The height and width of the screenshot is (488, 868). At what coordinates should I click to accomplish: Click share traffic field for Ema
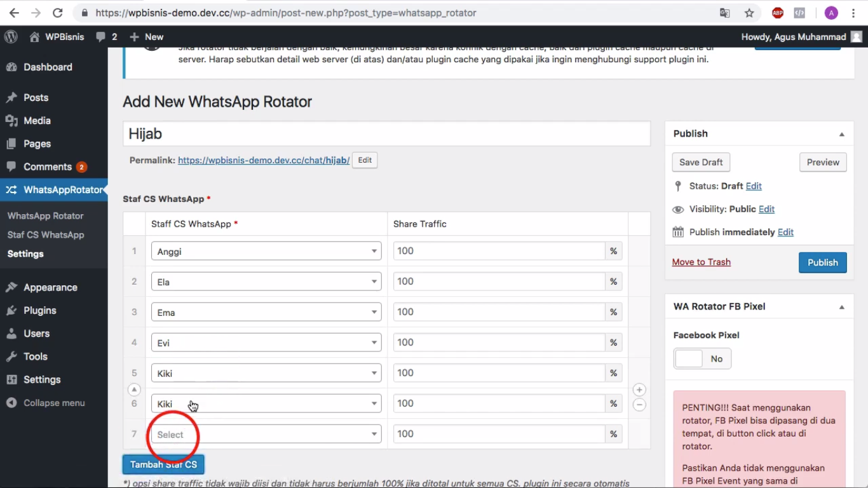(x=499, y=312)
